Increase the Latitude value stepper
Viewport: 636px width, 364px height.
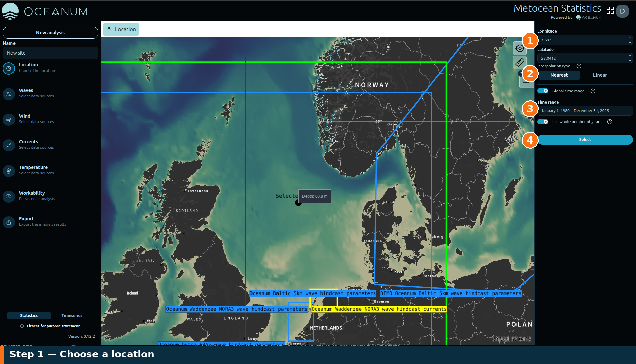[x=630, y=56]
